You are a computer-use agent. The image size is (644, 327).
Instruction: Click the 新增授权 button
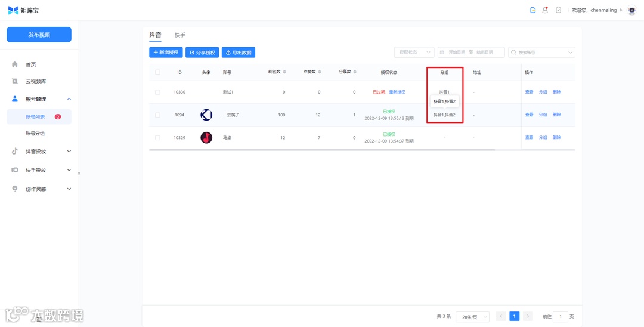click(x=166, y=52)
